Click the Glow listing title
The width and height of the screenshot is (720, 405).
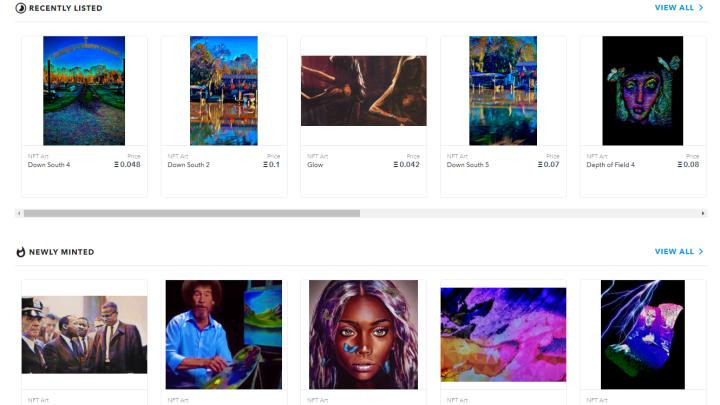point(315,164)
